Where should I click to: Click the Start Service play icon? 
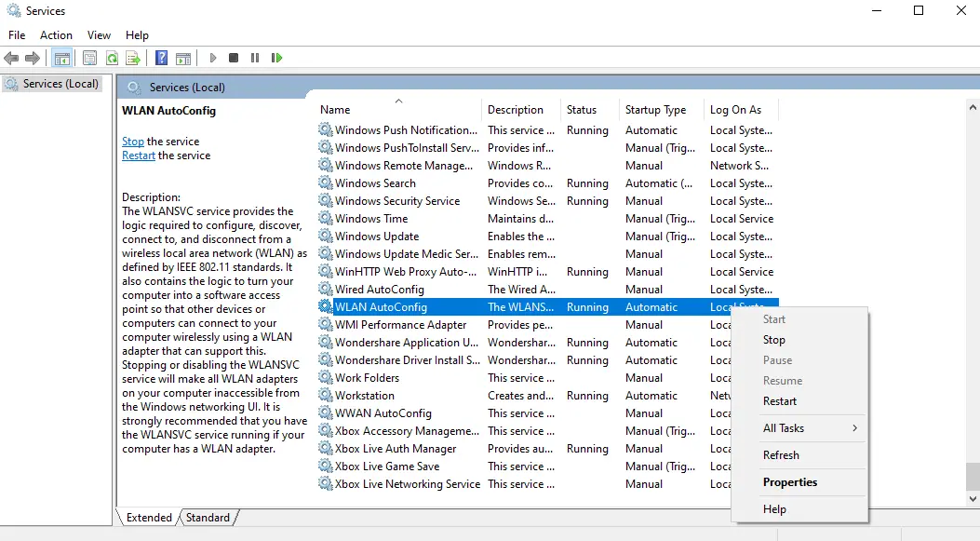212,58
